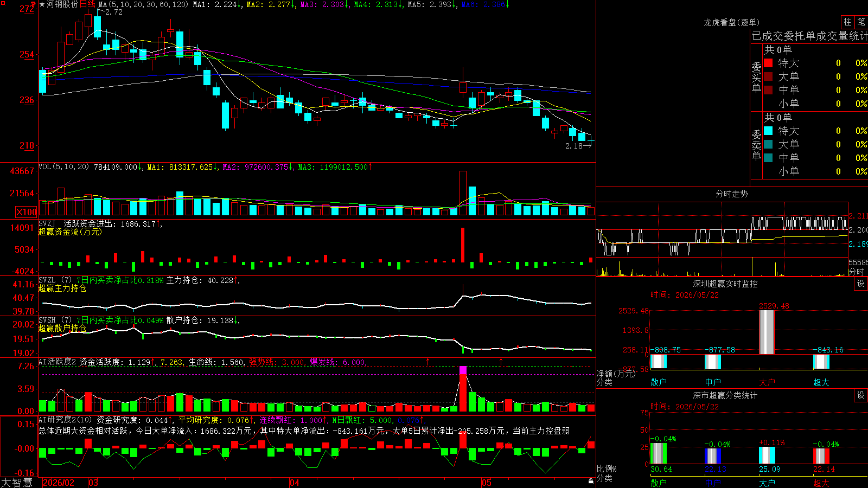Click the red 特大 swatch in 委买单
Image resolution: width=868 pixels, height=488 pixels.
tap(768, 63)
